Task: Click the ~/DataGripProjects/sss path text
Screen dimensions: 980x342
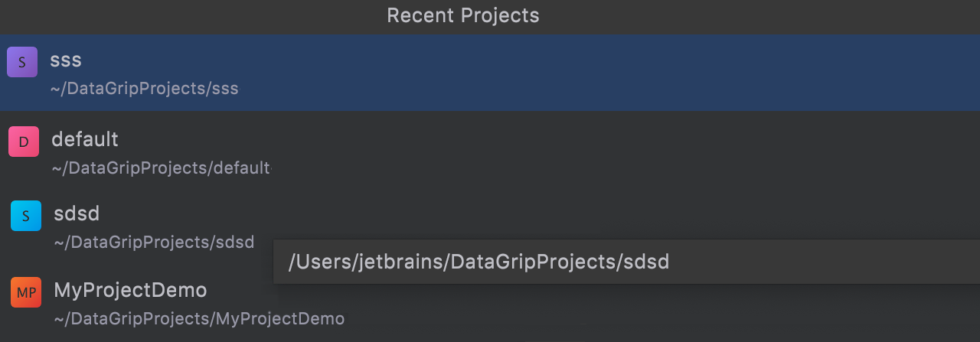Action: (x=145, y=89)
